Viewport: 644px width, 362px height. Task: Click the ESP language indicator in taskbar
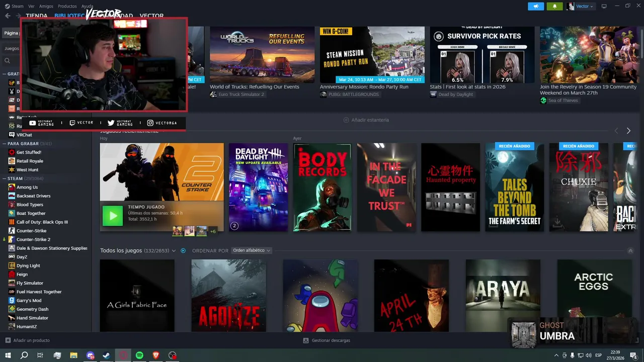coord(599,355)
